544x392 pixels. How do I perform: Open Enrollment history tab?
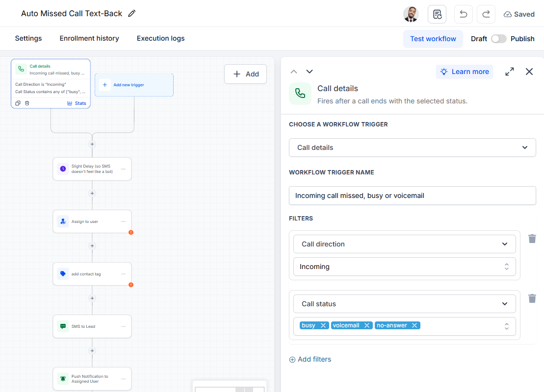[x=89, y=39]
